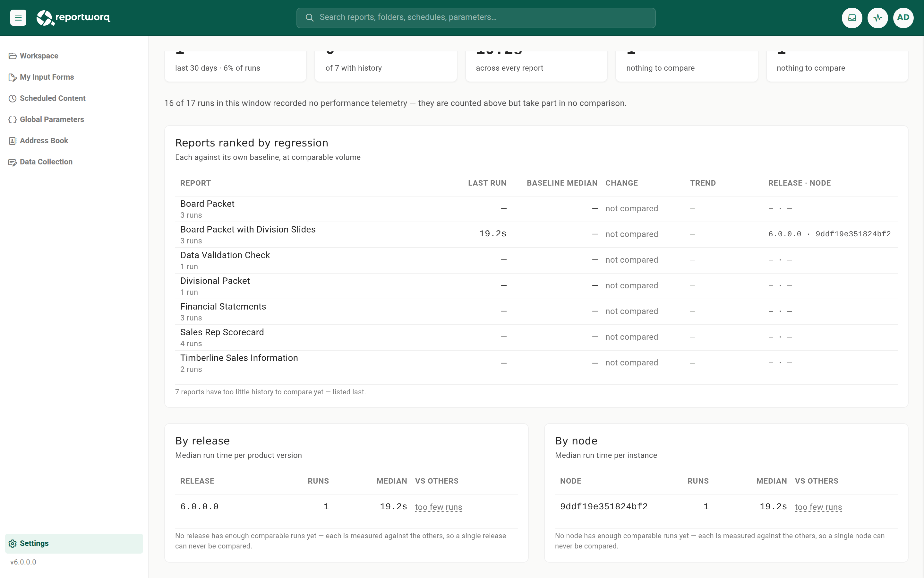Select Board Packet with Division Slides
The height and width of the screenshot is (578, 924).
pos(536,235)
